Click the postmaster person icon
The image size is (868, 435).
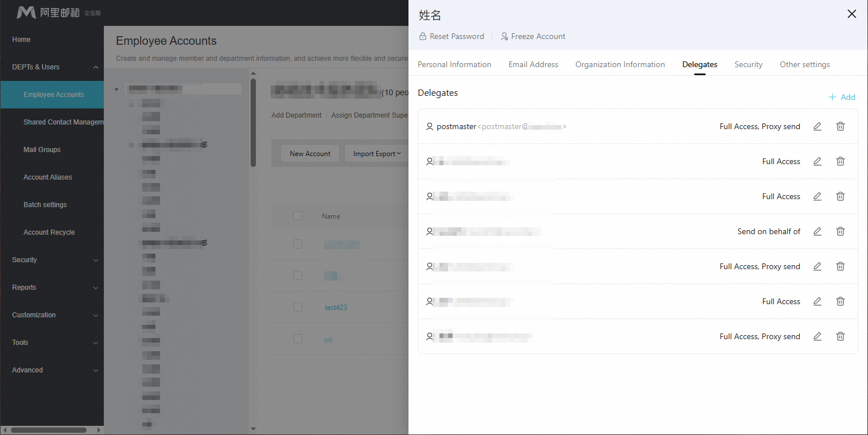(x=430, y=126)
